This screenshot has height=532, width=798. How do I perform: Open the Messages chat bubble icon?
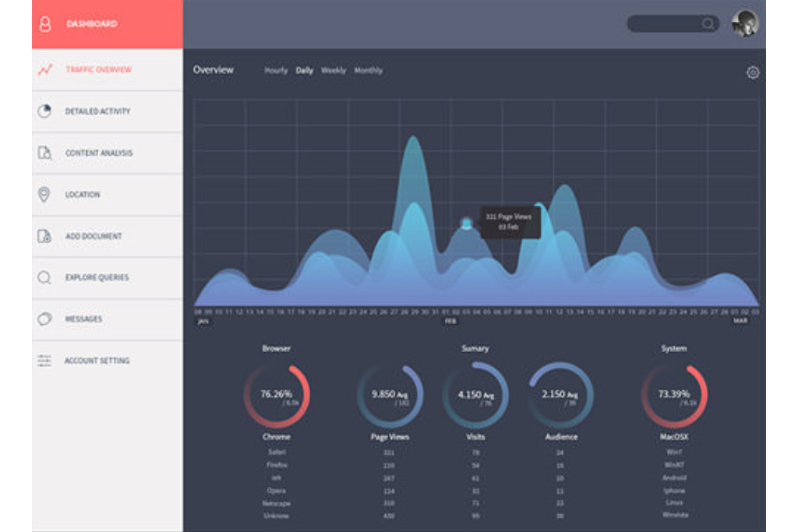click(x=44, y=319)
